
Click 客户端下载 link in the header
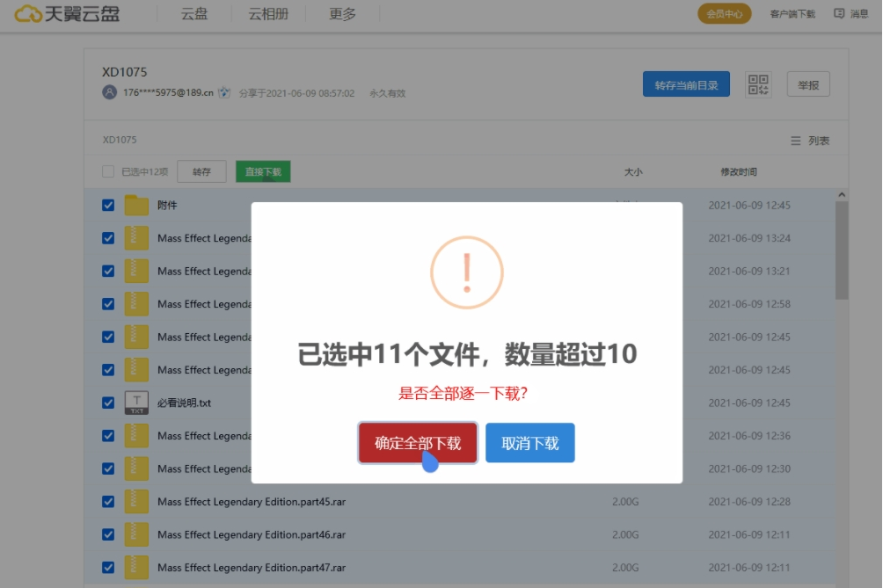pyautogui.click(x=794, y=13)
